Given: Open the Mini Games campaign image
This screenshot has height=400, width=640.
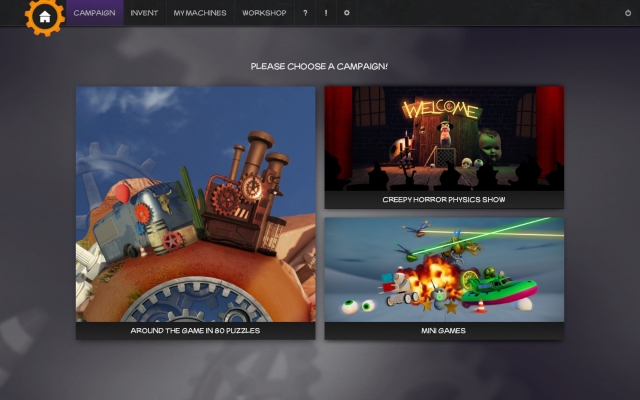Looking at the screenshot, I should (x=444, y=269).
